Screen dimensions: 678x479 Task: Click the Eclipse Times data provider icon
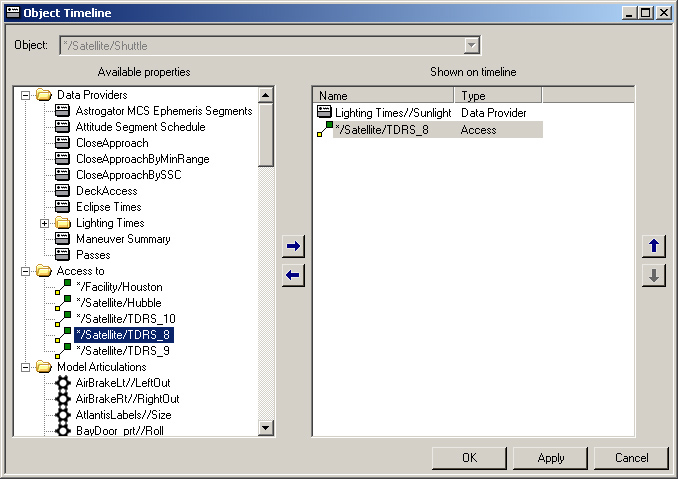coord(63,207)
